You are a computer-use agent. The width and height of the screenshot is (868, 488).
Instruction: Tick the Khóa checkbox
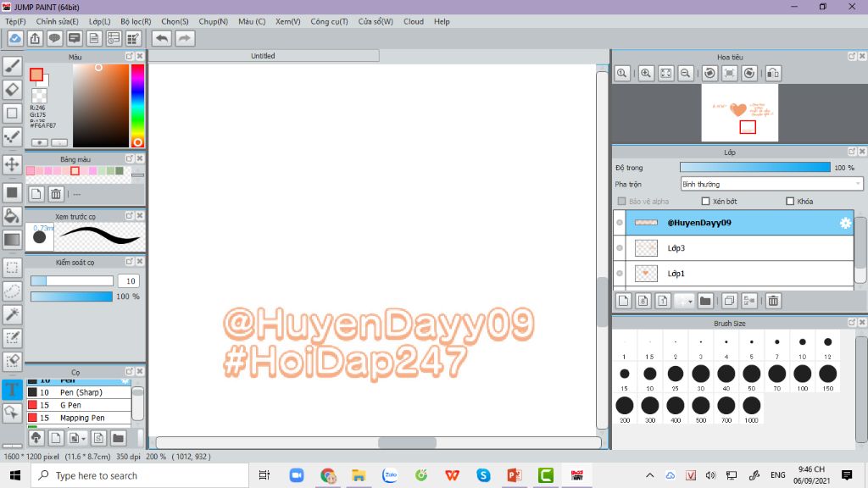[790, 202]
